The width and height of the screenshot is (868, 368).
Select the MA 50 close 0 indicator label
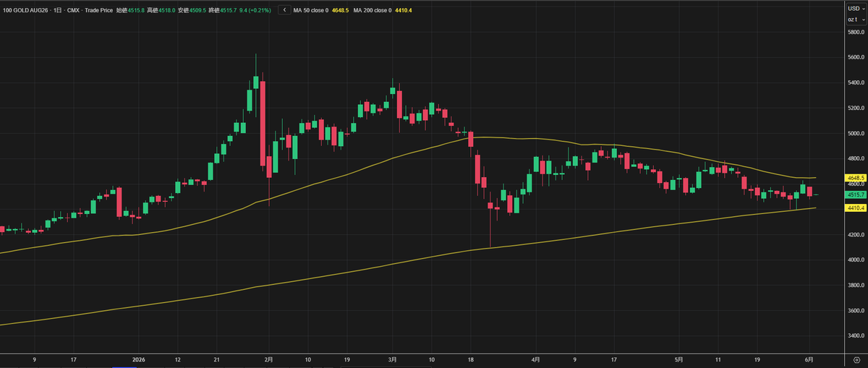tap(310, 10)
